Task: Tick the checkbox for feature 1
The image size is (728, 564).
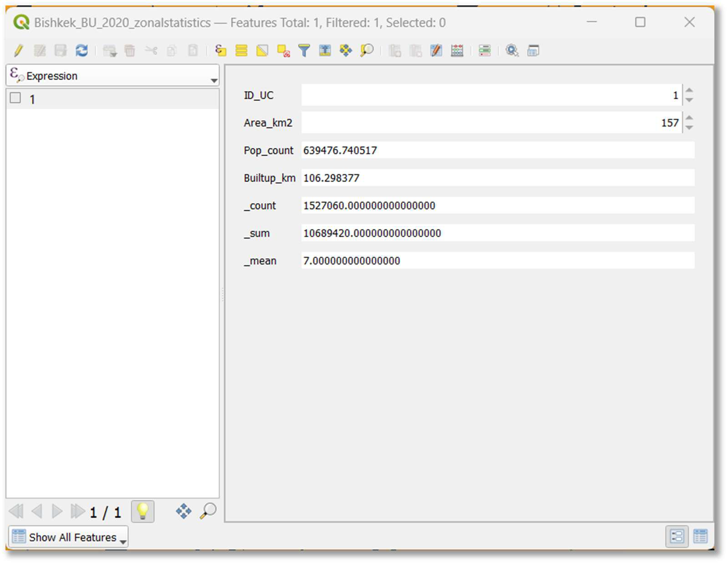Action: pos(15,98)
